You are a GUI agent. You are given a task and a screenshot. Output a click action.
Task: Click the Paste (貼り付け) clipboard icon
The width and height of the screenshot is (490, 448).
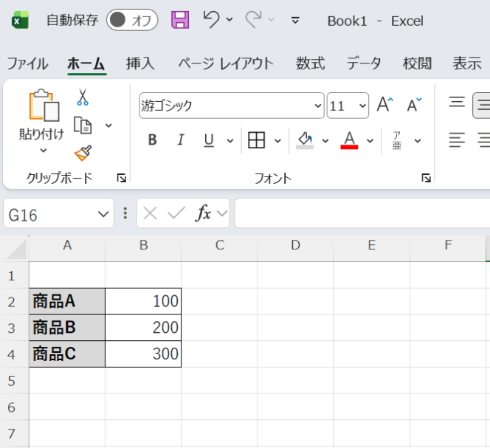44,106
